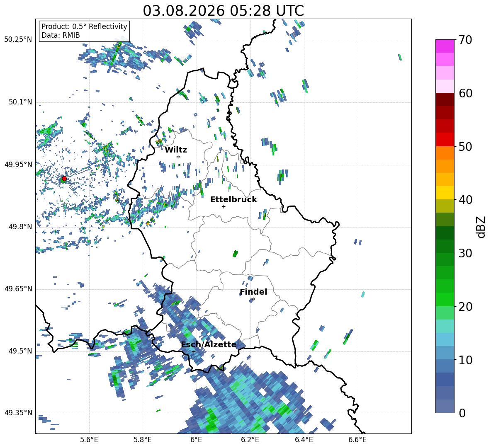491x448 pixels.
Task: Click the yellow 40 dBZ colorbar segment
Action: click(x=445, y=193)
